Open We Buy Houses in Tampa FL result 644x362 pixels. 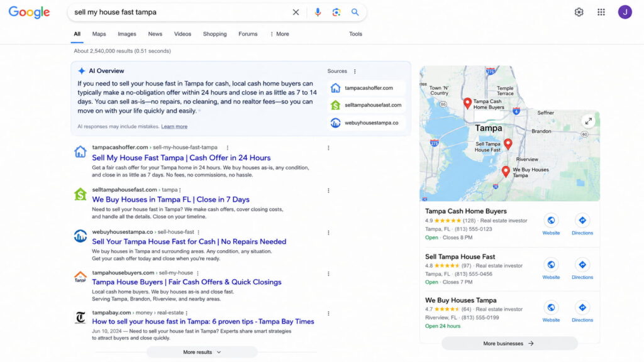coord(170,199)
